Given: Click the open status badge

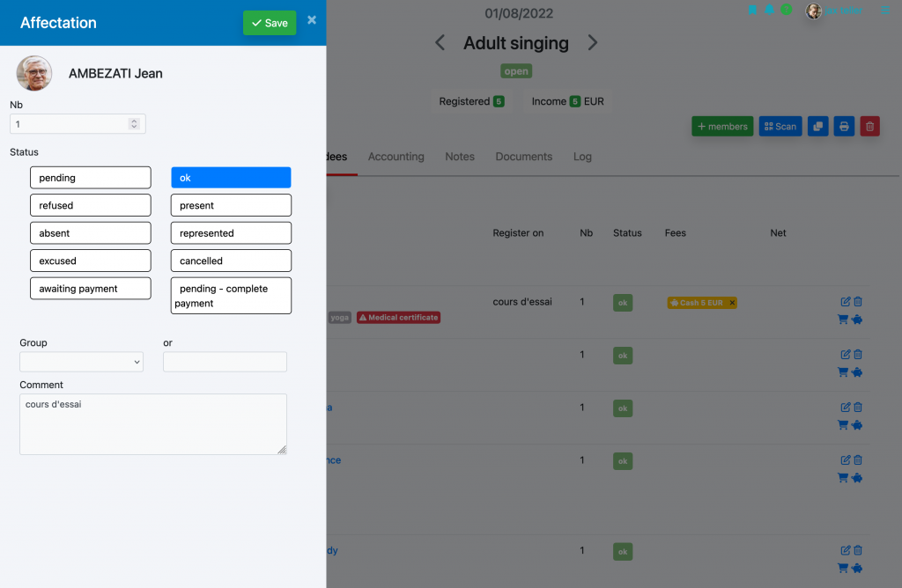Looking at the screenshot, I should 516,71.
